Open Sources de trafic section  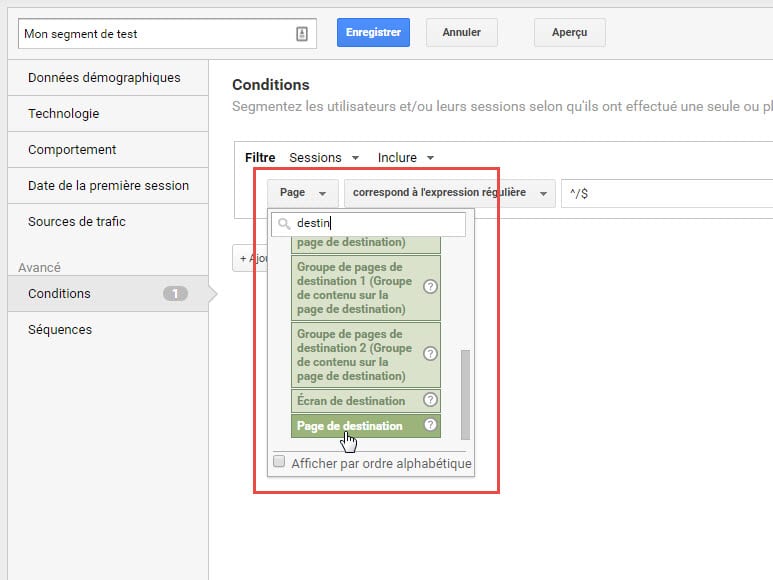tap(77, 222)
